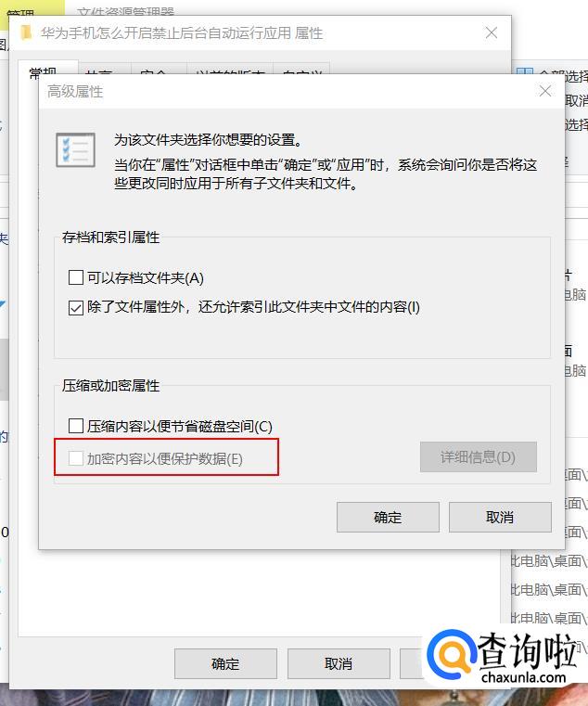Click the 全部选择 icon in Explorer ribbon
588x706 pixels.
pos(525,73)
